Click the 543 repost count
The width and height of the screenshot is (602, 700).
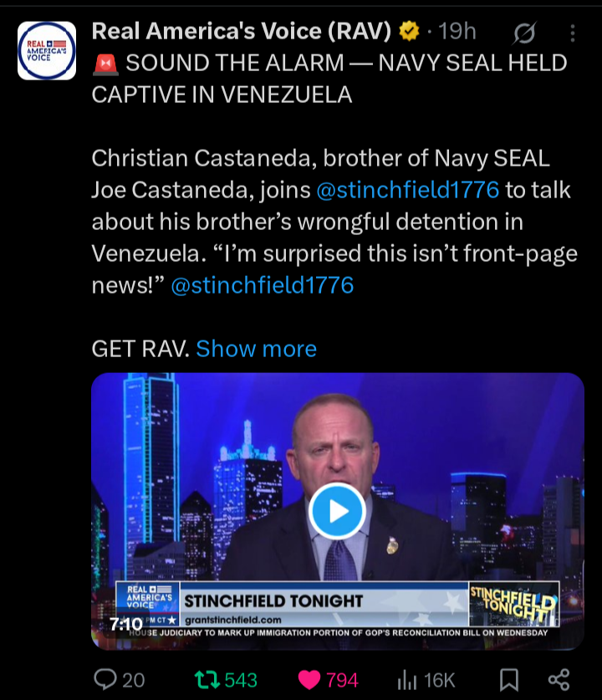[x=241, y=681]
